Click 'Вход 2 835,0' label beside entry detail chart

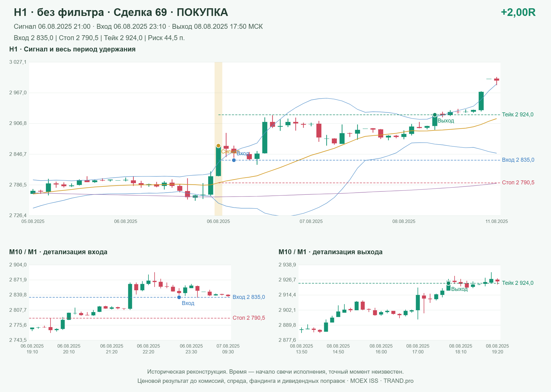pos(249,297)
